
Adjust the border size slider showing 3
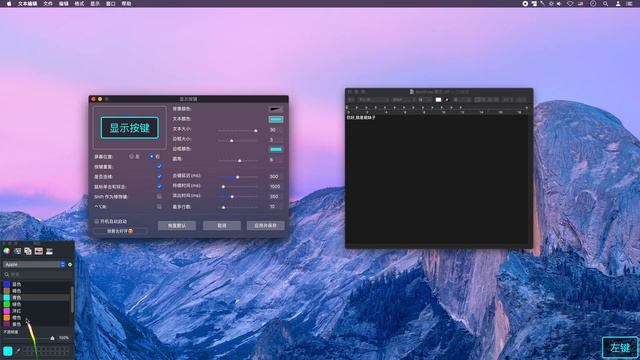[x=238, y=140]
